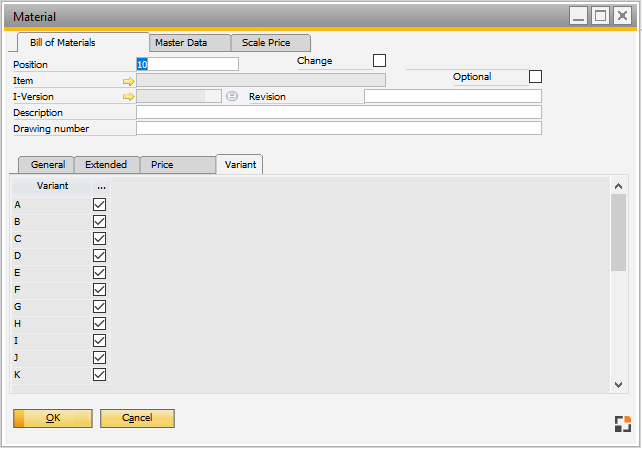Toggle the Change checkbox
This screenshot has height=450, width=642.
pos(379,61)
